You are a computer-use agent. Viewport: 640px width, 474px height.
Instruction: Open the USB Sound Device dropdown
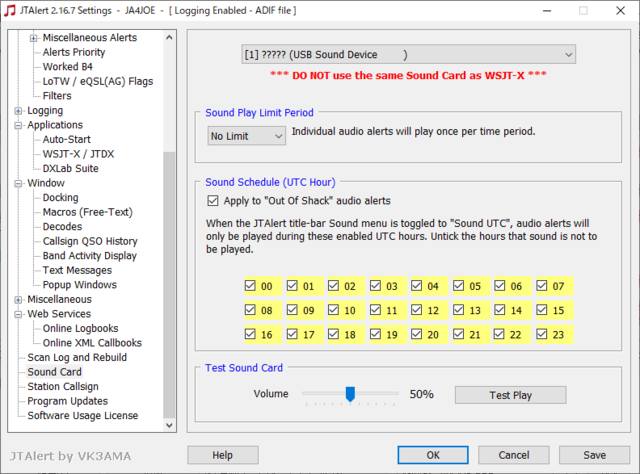[409, 54]
